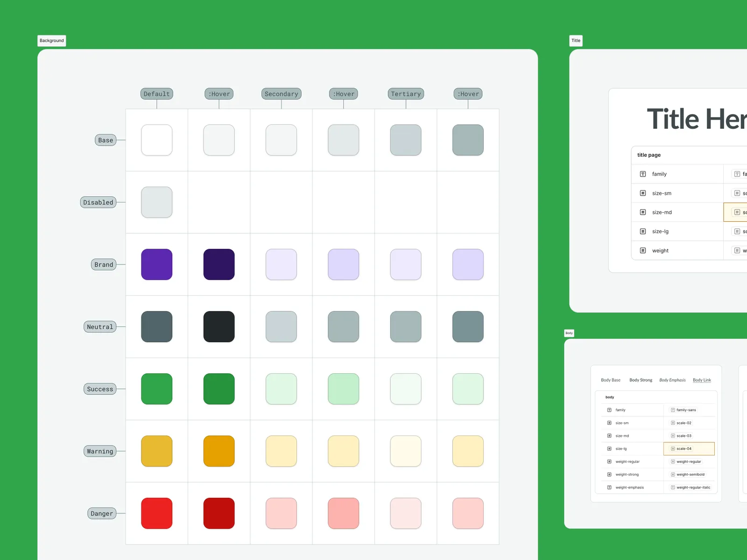Select the highlighted scale-04 cell

point(689,449)
